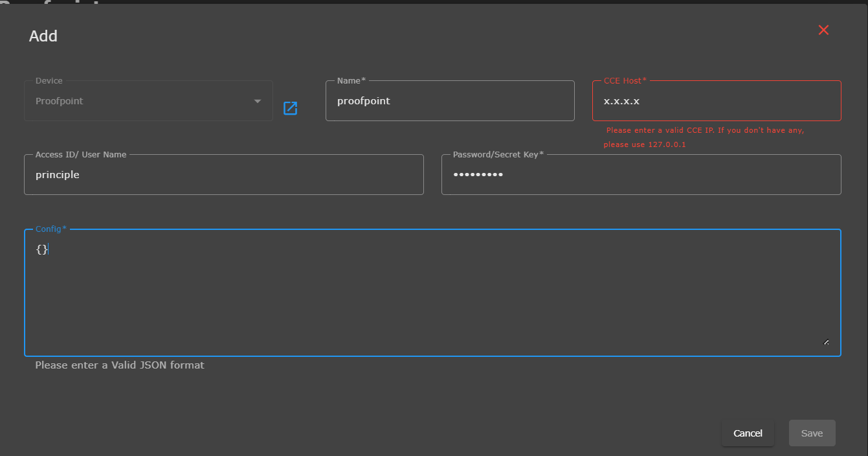This screenshot has height=456, width=868.
Task: Click the "Access ID/ User Name" label
Action: (x=81, y=155)
